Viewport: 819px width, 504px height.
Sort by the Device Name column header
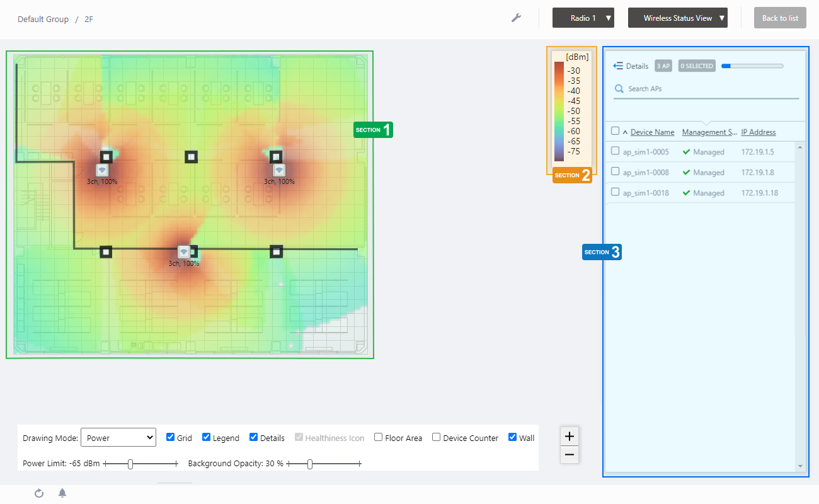coord(652,132)
